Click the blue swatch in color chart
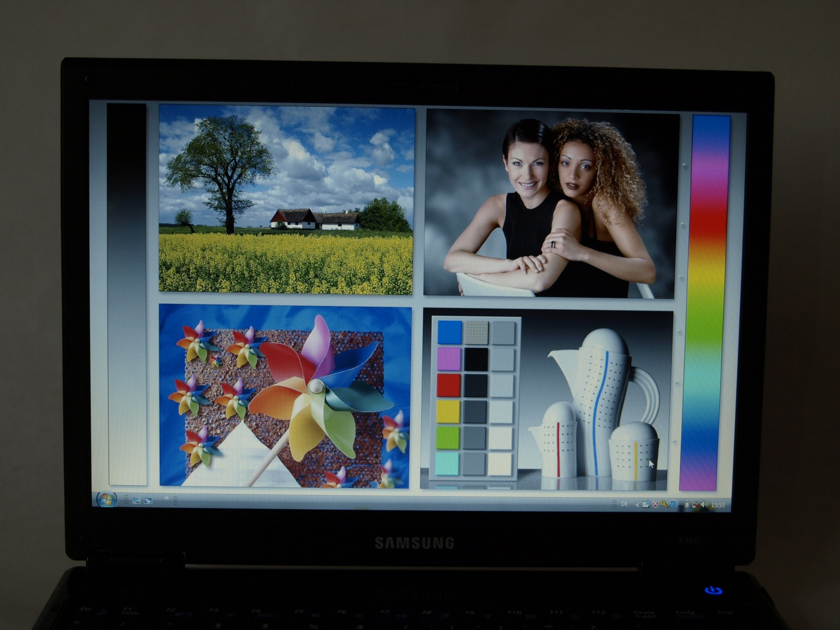 (x=449, y=332)
